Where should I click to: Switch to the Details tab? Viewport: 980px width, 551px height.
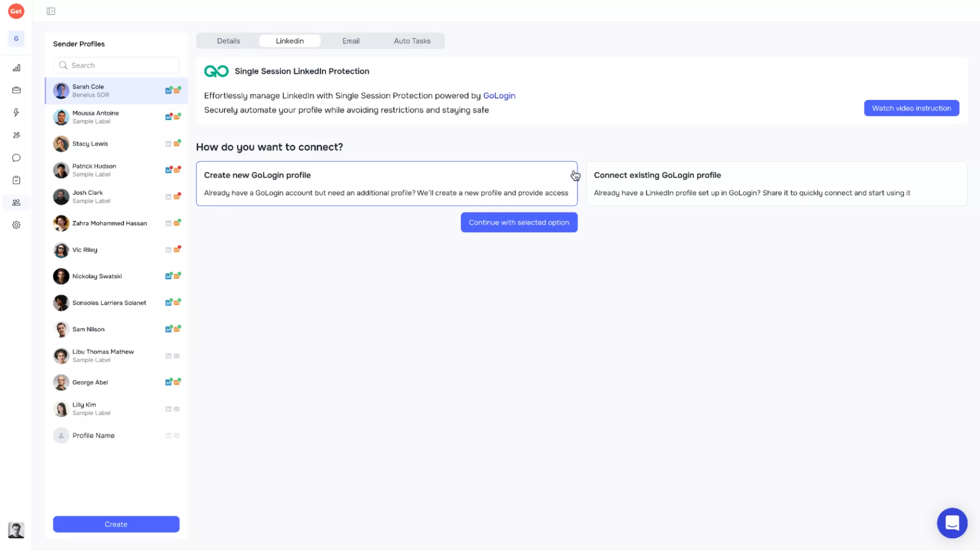tap(228, 41)
